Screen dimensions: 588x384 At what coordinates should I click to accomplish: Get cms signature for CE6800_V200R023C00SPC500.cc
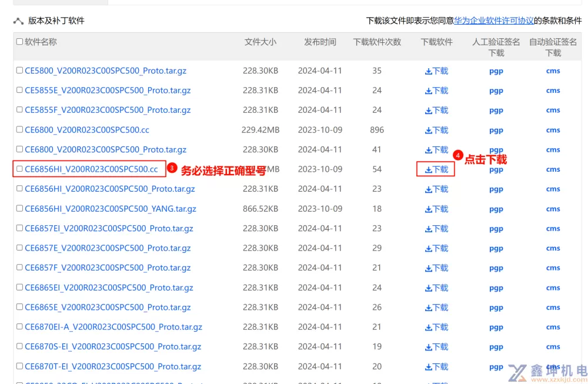coord(553,130)
